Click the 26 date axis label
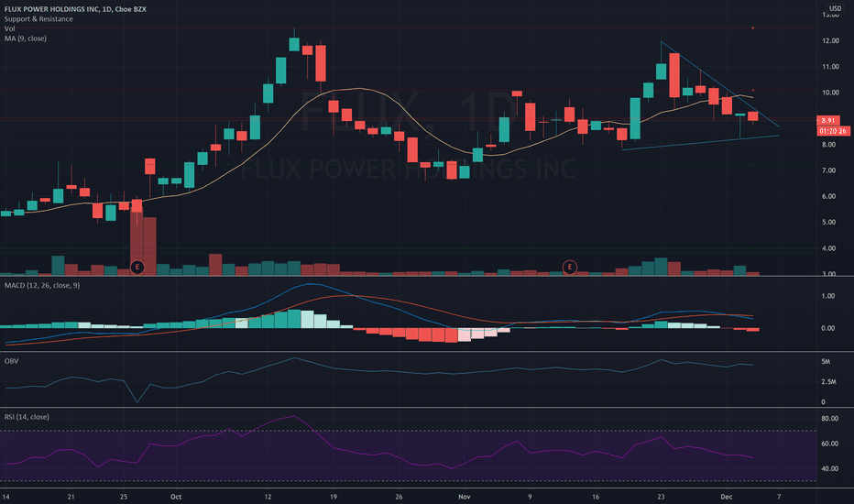Viewport: 854px width, 504px height. coord(399,497)
